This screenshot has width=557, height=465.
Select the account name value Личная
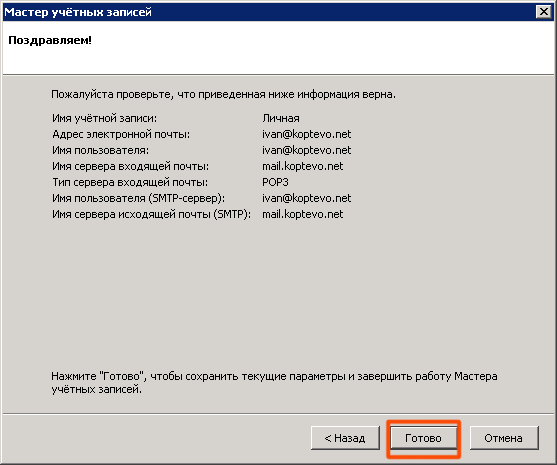click(x=281, y=118)
